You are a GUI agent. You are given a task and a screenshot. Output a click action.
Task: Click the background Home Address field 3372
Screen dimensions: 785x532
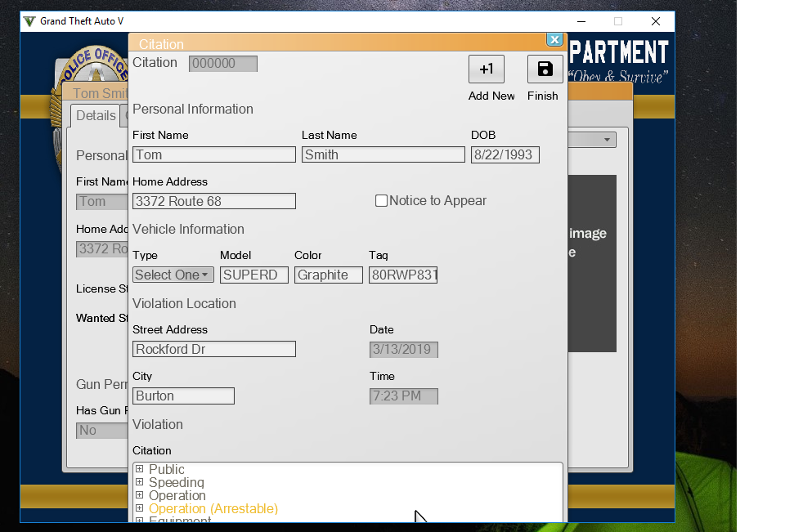[x=102, y=248]
